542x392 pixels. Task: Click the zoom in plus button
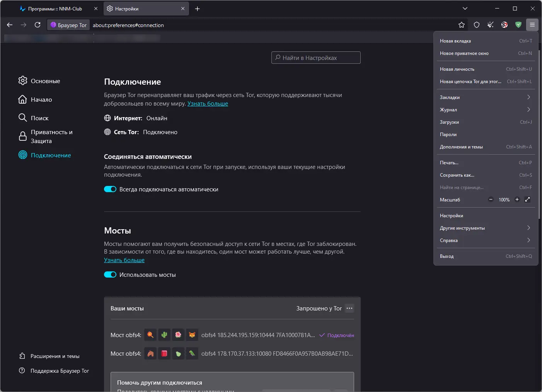click(x=517, y=200)
